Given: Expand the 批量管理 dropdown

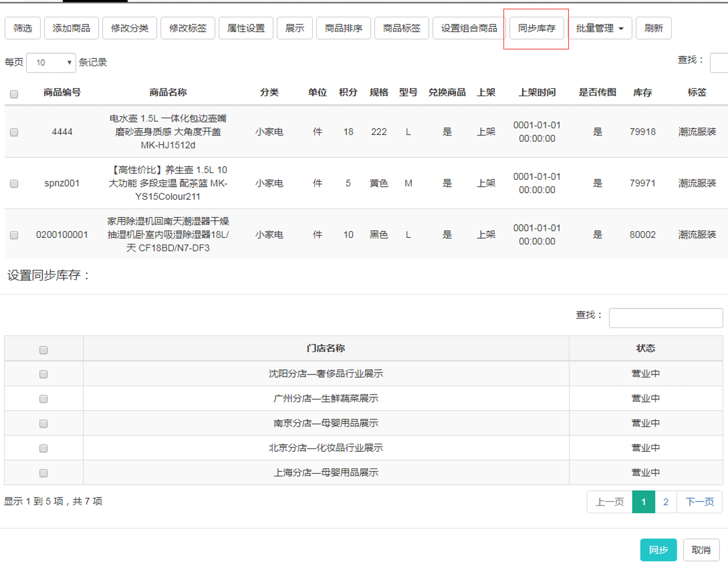Looking at the screenshot, I should (600, 28).
